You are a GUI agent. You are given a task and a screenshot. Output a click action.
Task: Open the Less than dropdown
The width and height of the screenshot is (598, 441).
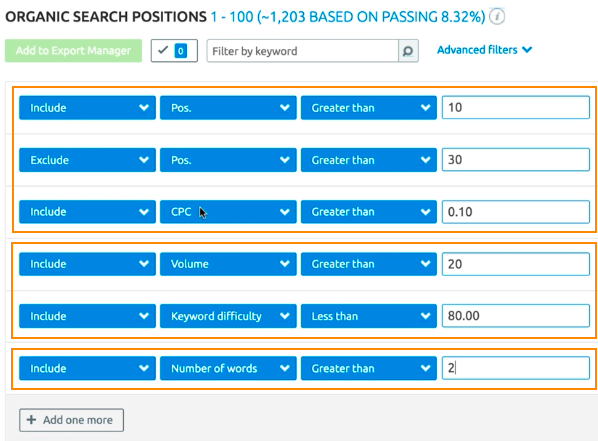[x=369, y=316]
